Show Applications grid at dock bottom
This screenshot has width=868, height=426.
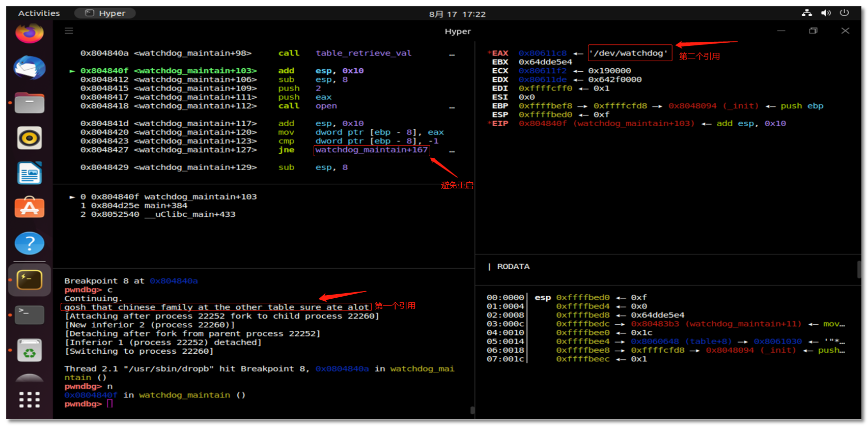click(x=30, y=400)
